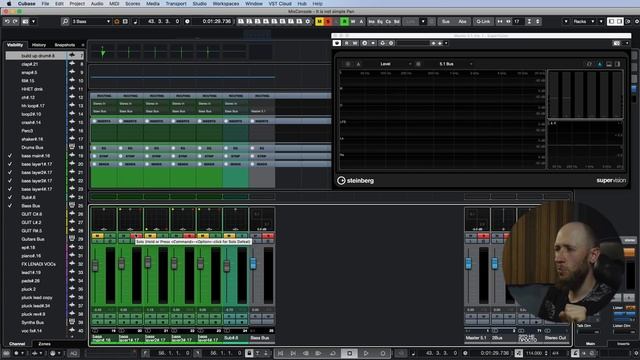This screenshot has height=360, width=640.
Task: Open the VST Cloud menu
Action: point(280,4)
